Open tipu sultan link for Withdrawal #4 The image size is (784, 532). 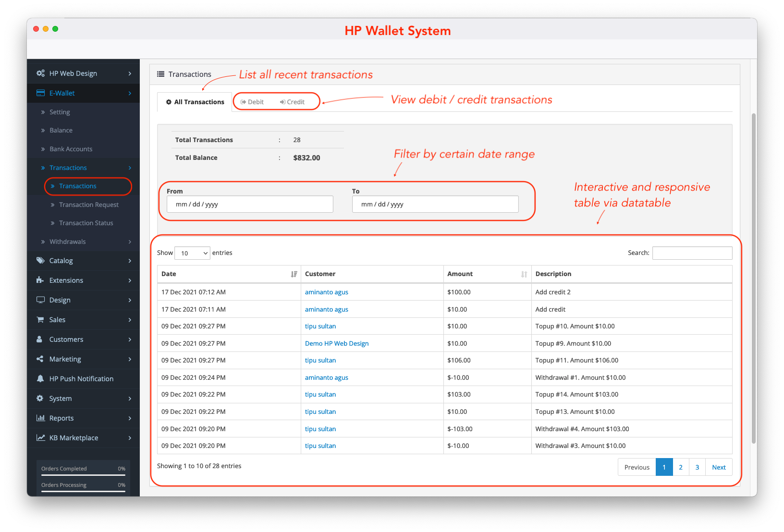(x=320, y=429)
